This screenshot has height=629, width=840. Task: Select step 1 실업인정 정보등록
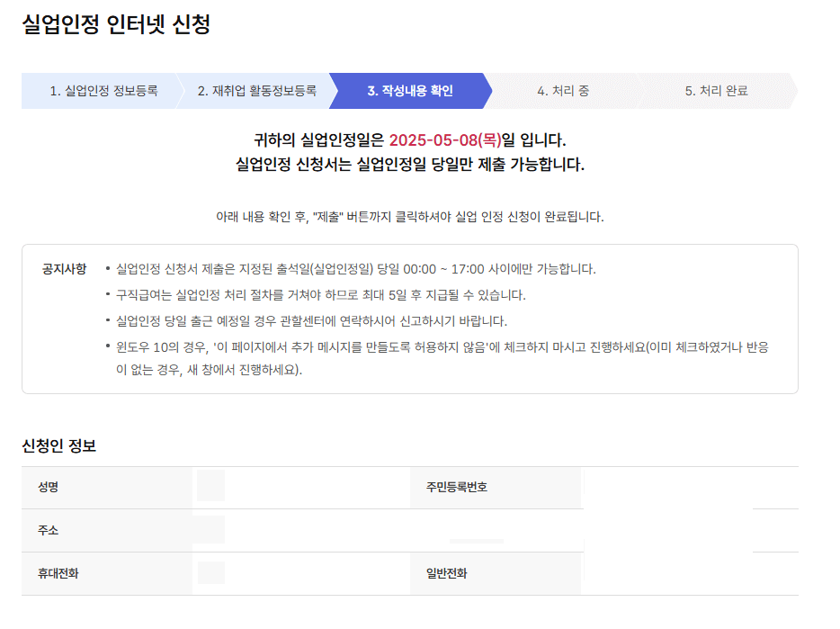103,91
